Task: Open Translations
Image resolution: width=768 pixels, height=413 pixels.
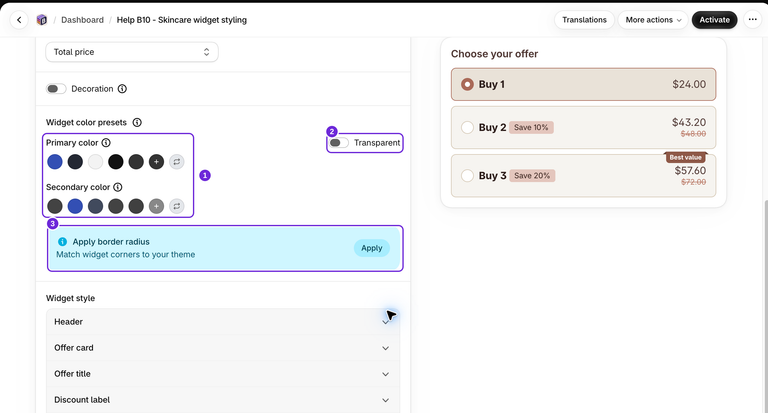Action: pos(584,20)
